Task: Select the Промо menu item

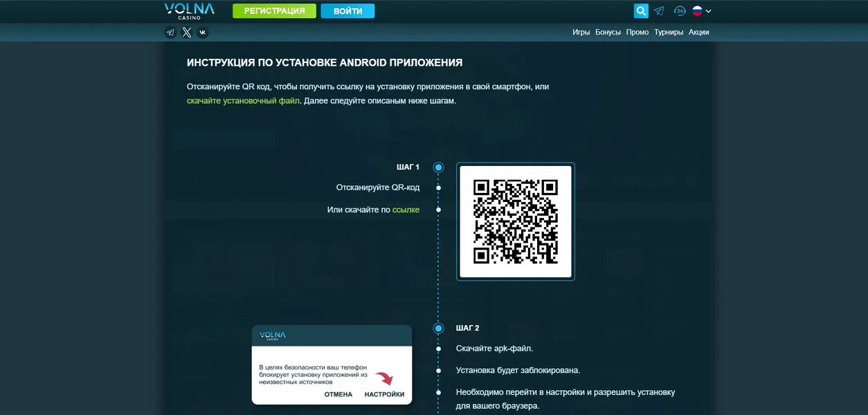Action: (x=638, y=33)
